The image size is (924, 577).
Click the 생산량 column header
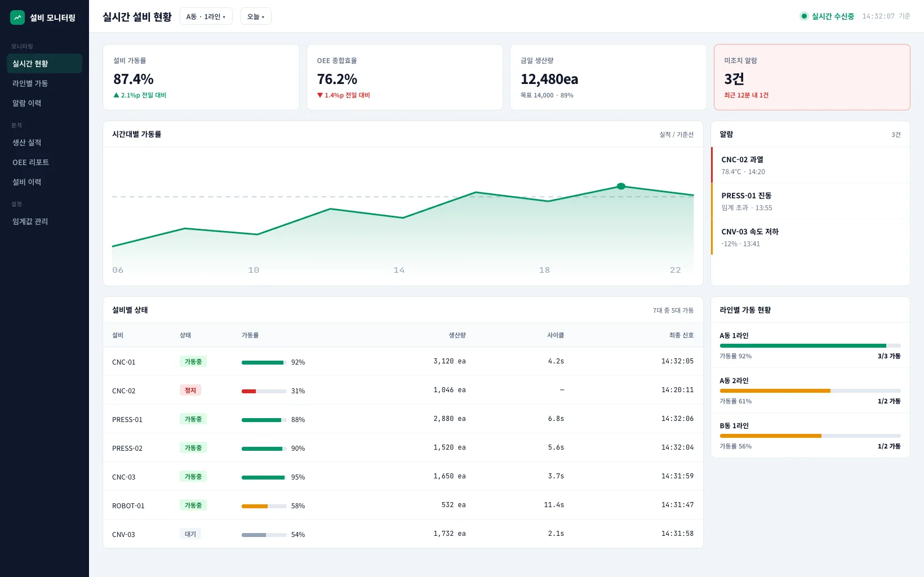pos(457,335)
